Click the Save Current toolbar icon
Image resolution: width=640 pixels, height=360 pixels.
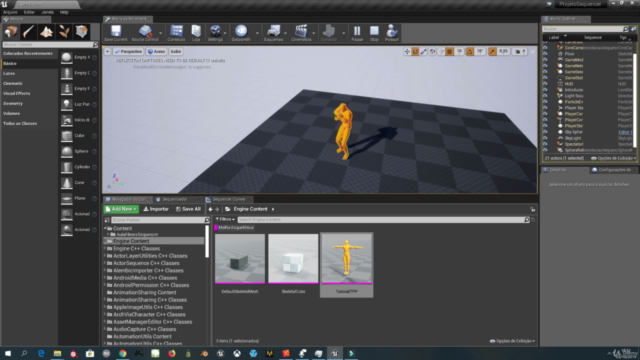click(x=116, y=33)
